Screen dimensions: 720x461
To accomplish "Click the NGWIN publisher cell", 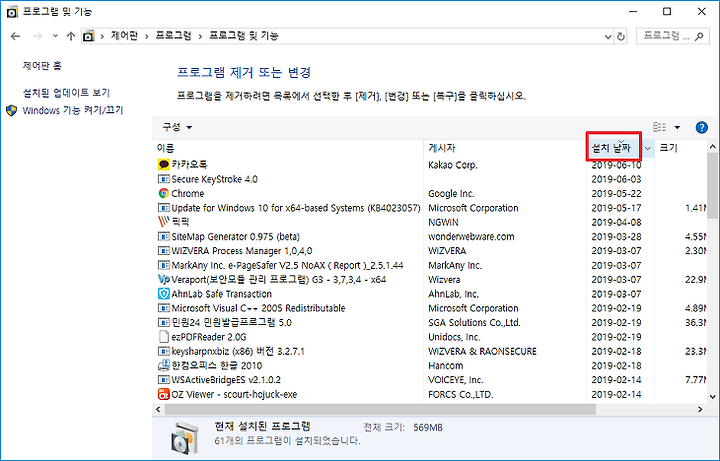I will click(x=443, y=222).
